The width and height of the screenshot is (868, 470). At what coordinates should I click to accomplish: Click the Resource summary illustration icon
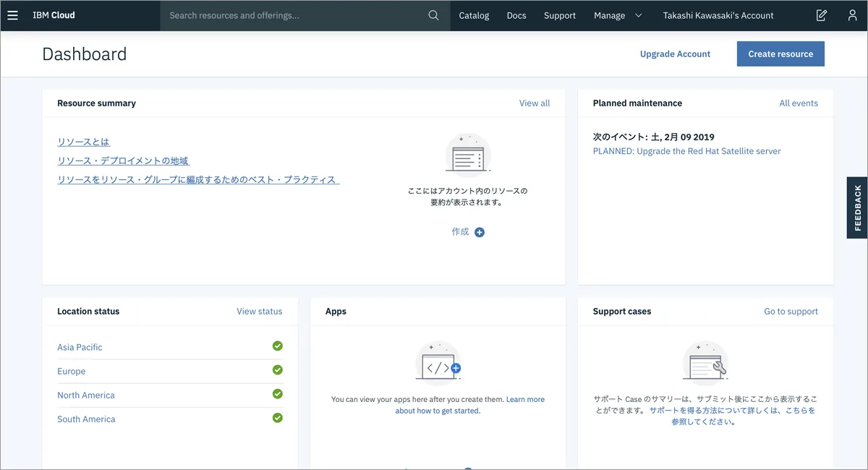(468, 155)
